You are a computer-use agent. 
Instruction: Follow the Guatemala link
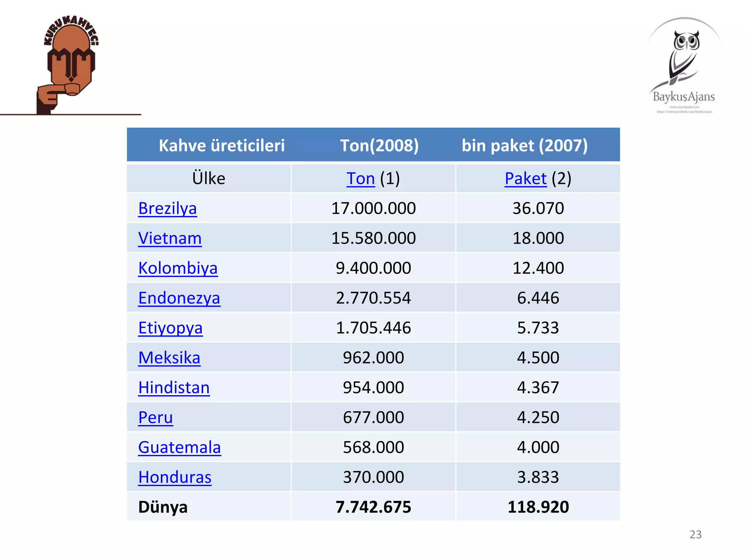179,447
